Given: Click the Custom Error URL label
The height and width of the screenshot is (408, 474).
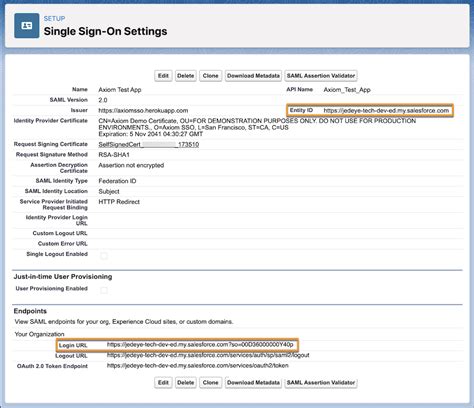Looking at the screenshot, I should 63,243.
